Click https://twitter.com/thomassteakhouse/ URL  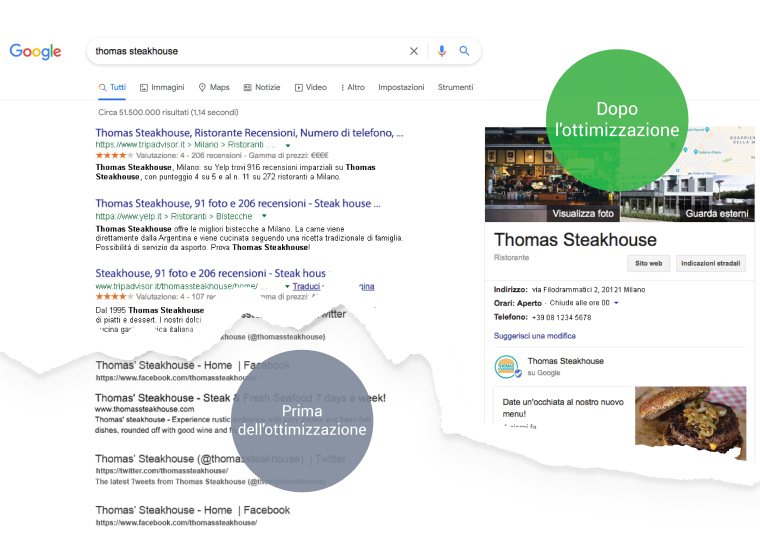162,471
